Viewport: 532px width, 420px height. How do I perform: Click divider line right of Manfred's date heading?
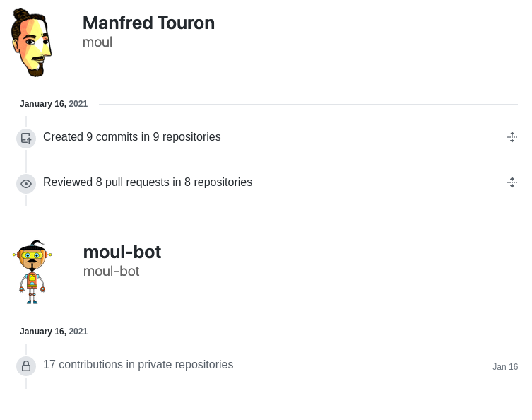tap(307, 105)
